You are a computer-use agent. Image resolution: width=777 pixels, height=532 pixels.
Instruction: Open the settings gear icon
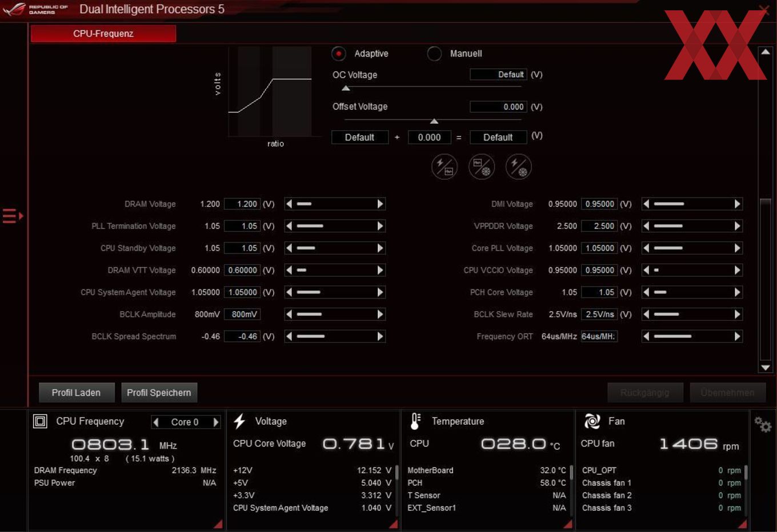tap(763, 424)
